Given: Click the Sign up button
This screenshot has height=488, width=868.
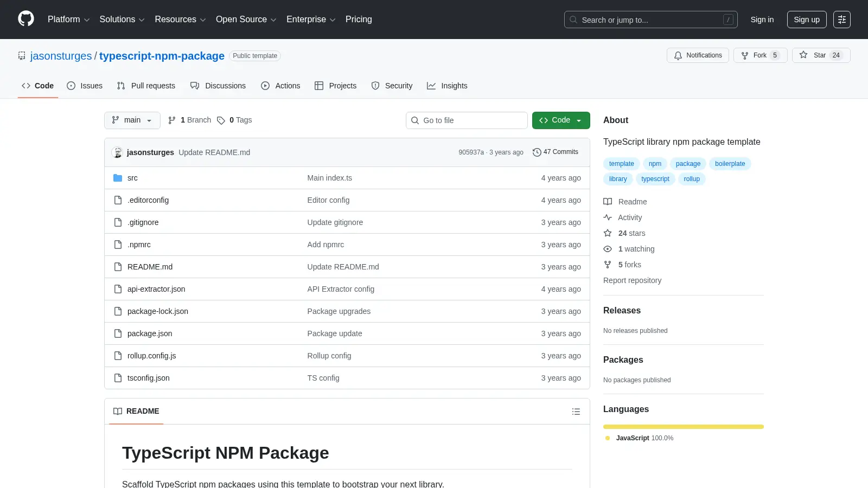Looking at the screenshot, I should click(x=807, y=20).
